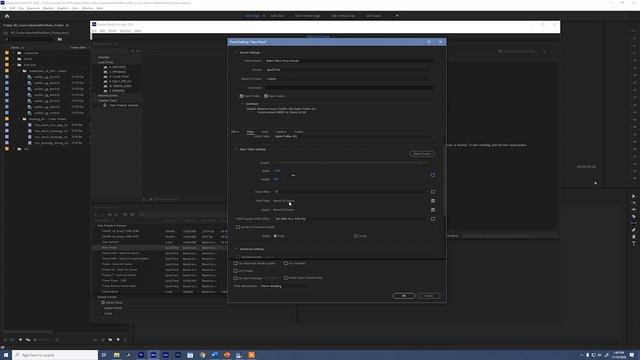This screenshot has height=360, width=640.
Task: Collapse the Basic Video Settings section
Action: coord(236,149)
